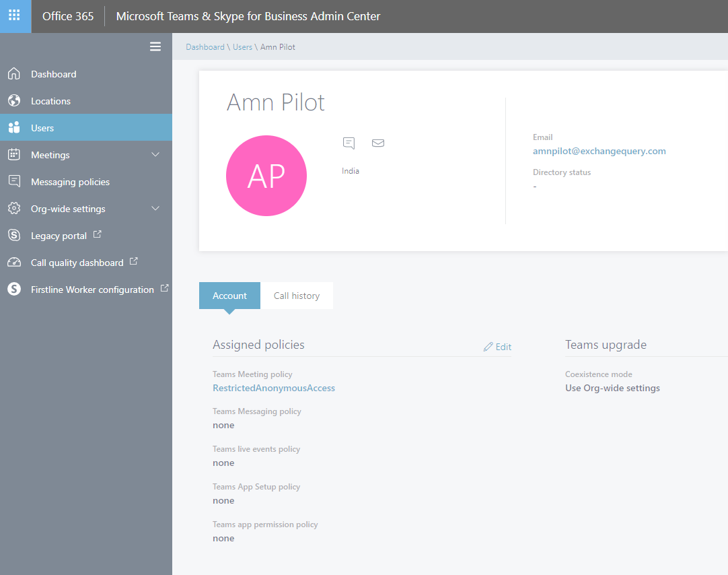The height and width of the screenshot is (575, 728).
Task: Click external link icon next to Legacy portal
Action: 97,234
